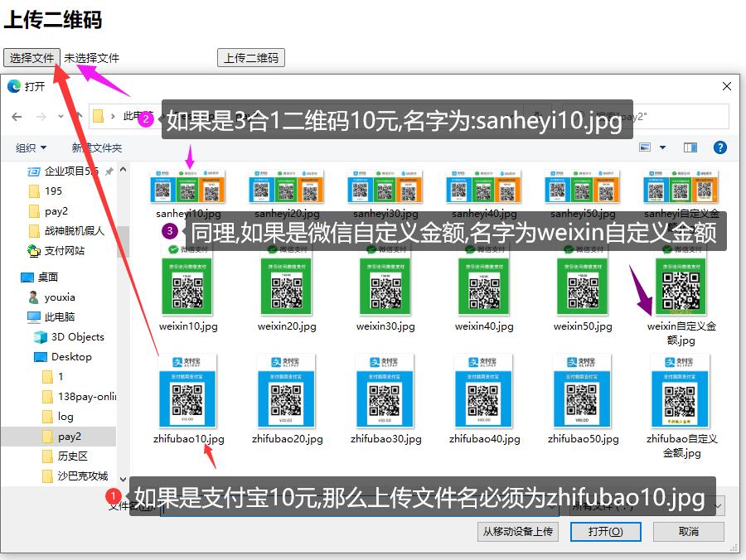Click 新建文件夹 new folder
Image resolution: width=746 pixels, height=560 pixels.
(97, 147)
